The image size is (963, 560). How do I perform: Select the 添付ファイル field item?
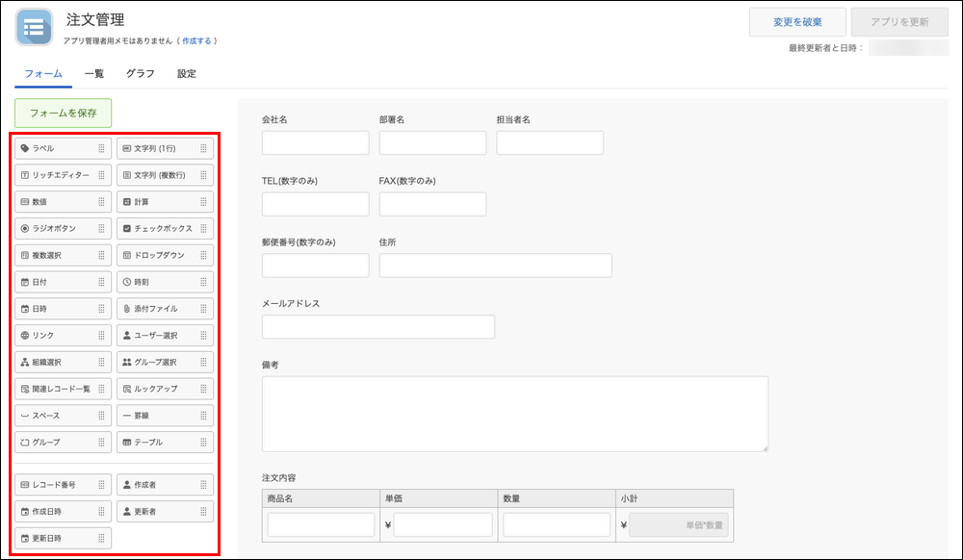166,309
